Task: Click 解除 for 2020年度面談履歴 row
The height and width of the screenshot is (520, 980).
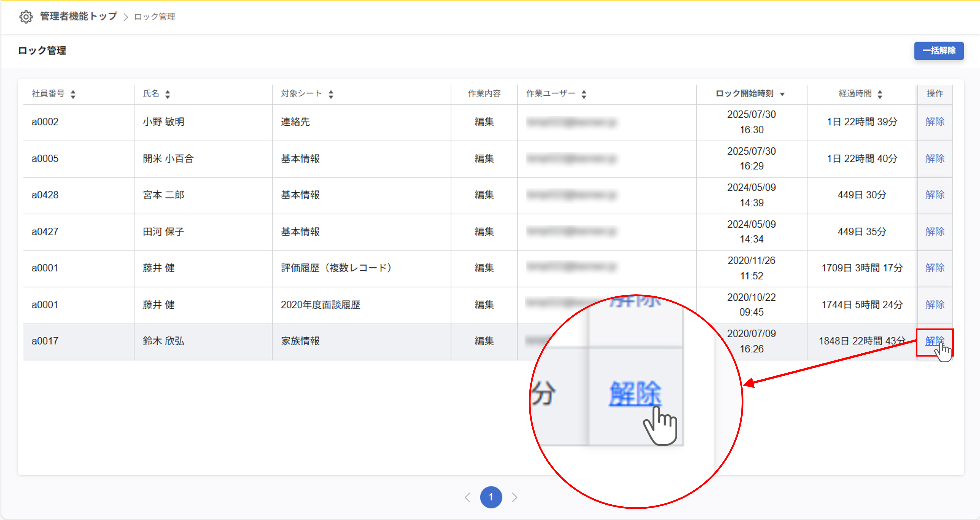Action: point(935,304)
